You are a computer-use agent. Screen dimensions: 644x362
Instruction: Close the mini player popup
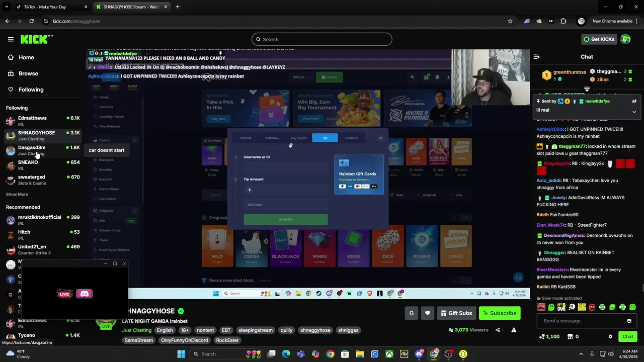124,263
